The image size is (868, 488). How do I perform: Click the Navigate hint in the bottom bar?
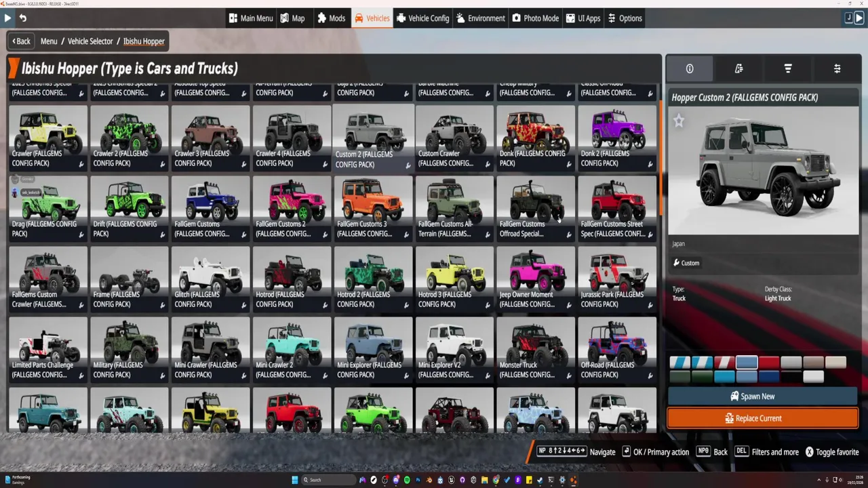point(576,452)
